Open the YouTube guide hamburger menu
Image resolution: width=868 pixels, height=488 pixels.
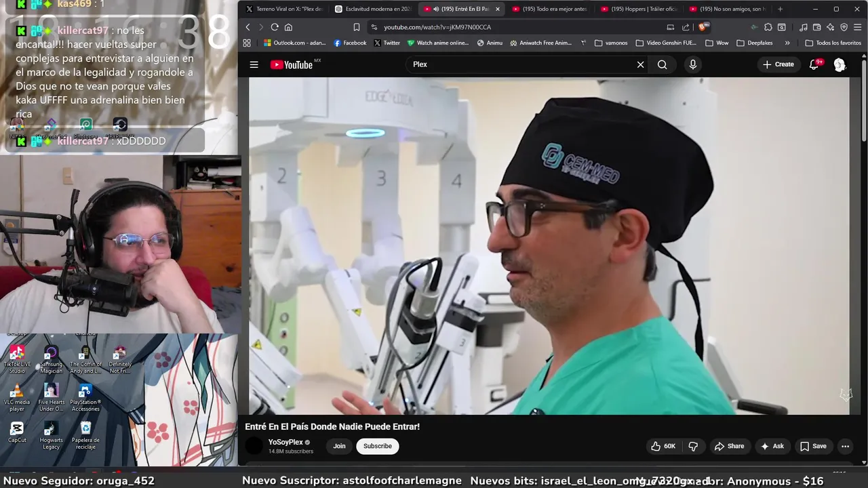click(254, 64)
